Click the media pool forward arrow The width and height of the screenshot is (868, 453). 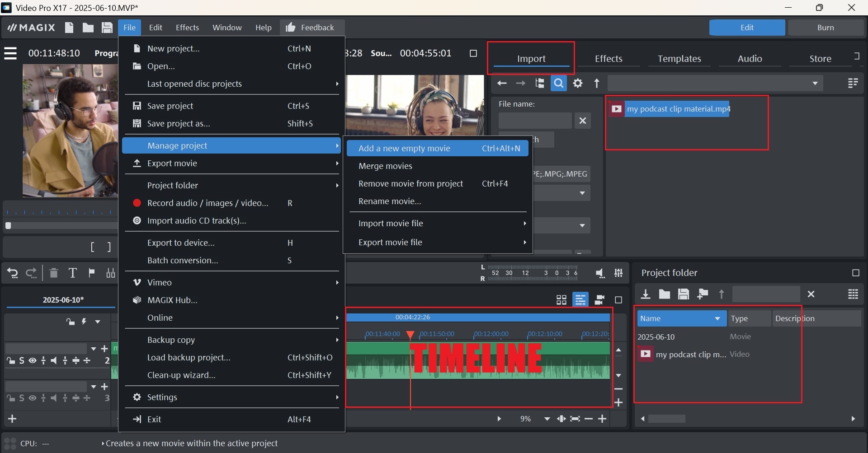click(521, 83)
